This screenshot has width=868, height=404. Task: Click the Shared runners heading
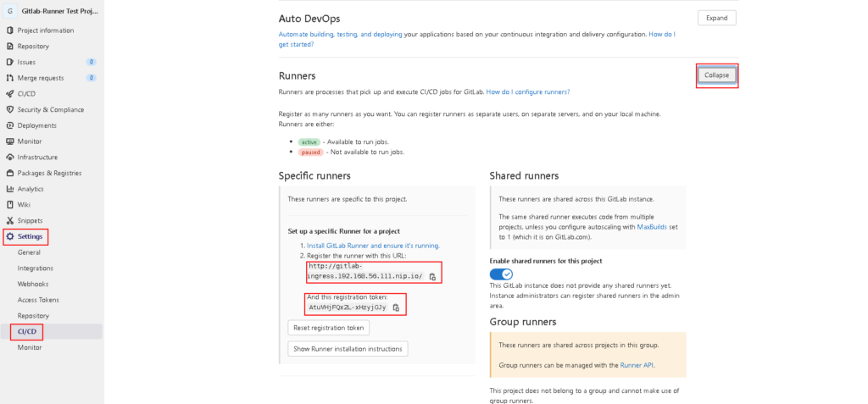524,176
